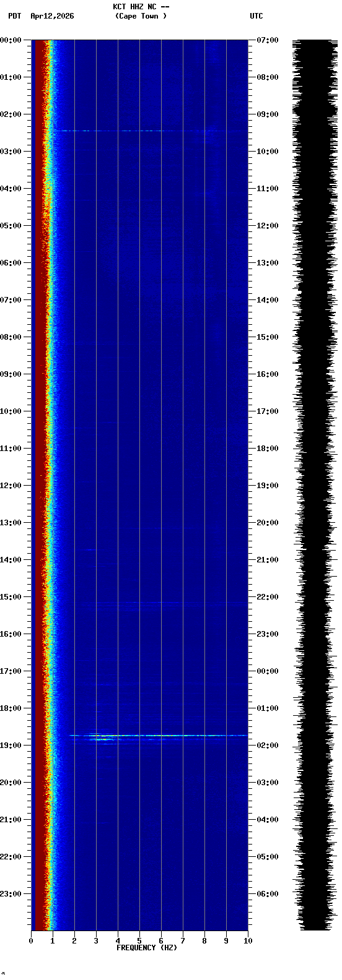This screenshot has height=980, width=342.
Task: Click the 22:00 UTC time label
Action: [267, 597]
